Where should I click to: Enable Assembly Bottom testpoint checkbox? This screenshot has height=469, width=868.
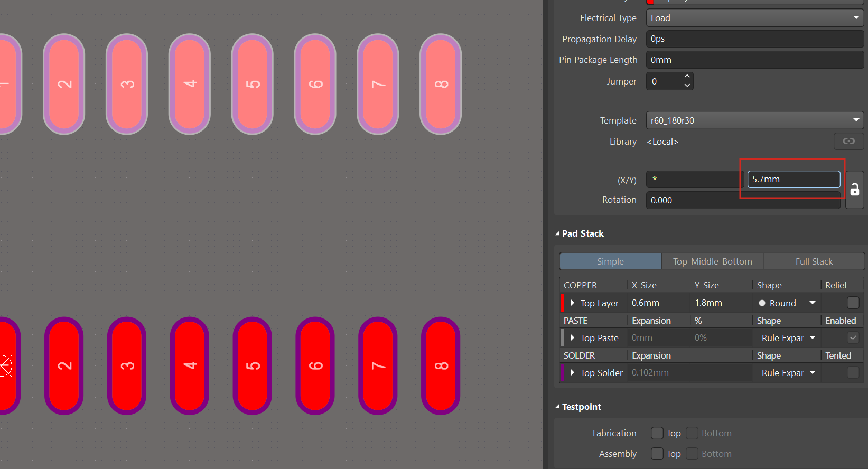pos(692,454)
